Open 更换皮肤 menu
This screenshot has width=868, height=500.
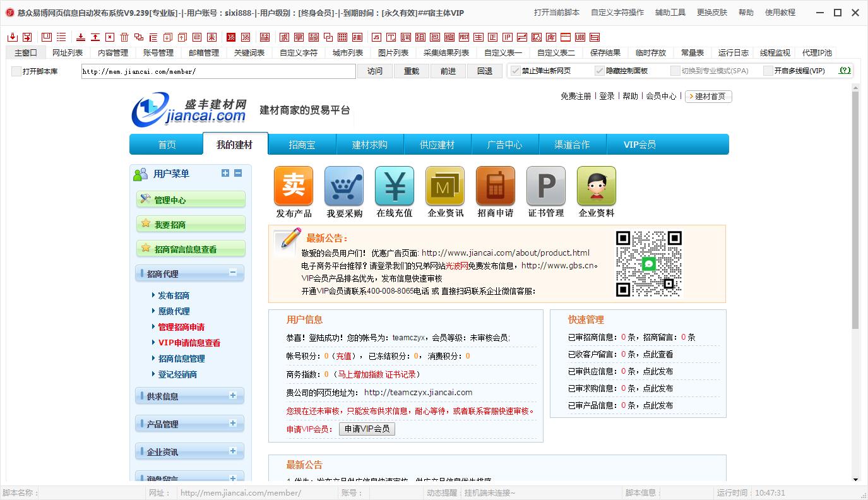pos(712,12)
